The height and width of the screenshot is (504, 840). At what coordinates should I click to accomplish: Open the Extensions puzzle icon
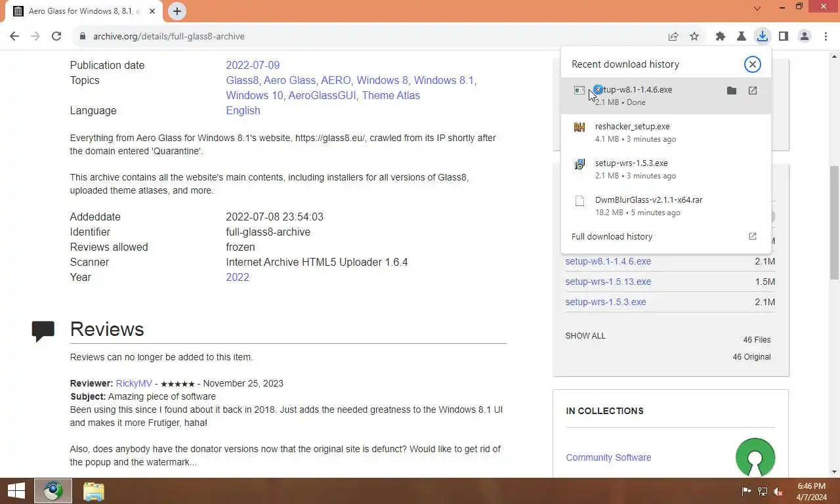click(x=721, y=37)
